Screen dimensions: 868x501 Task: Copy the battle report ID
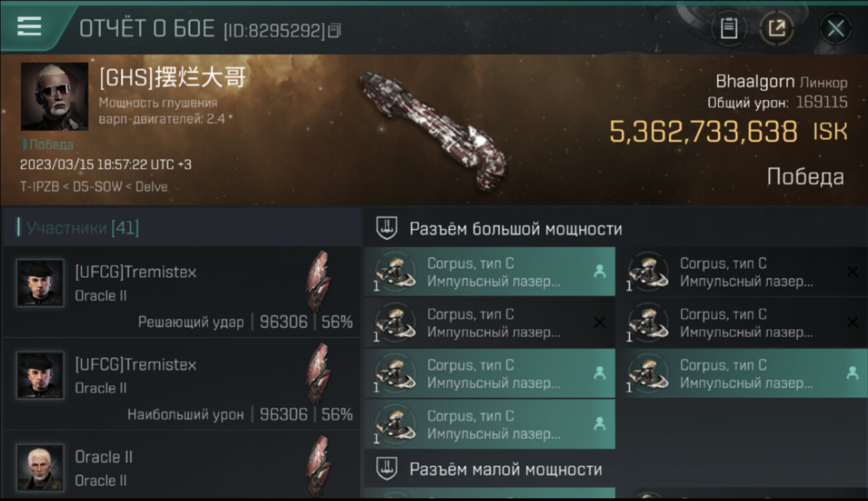(335, 30)
